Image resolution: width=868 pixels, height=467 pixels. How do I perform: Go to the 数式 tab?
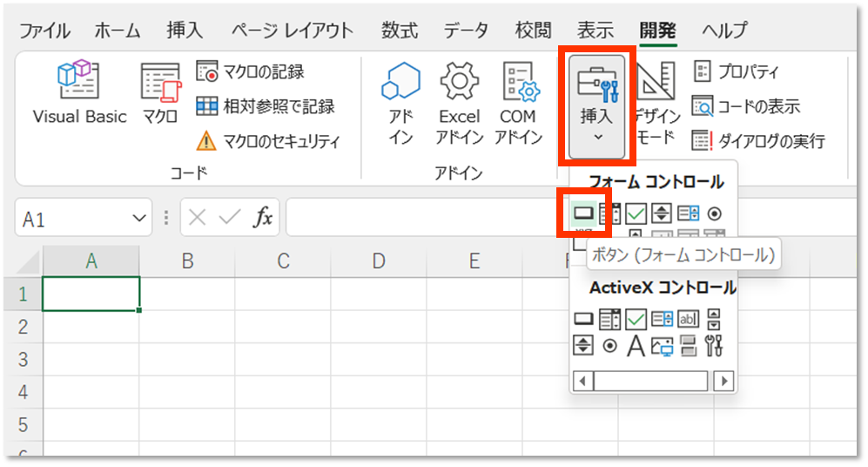[x=399, y=30]
